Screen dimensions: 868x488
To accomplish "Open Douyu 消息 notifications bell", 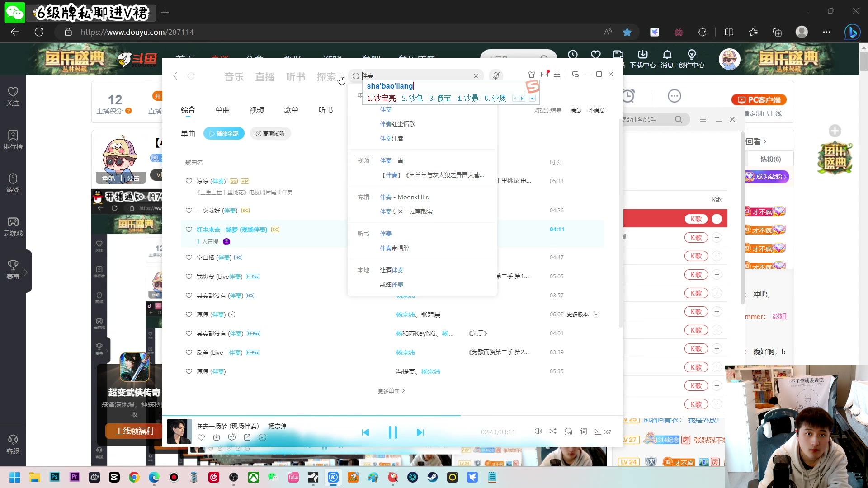I will (x=667, y=59).
